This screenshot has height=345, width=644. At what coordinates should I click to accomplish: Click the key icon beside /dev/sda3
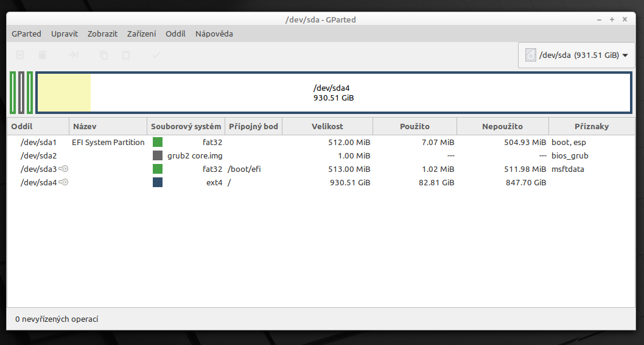63,169
